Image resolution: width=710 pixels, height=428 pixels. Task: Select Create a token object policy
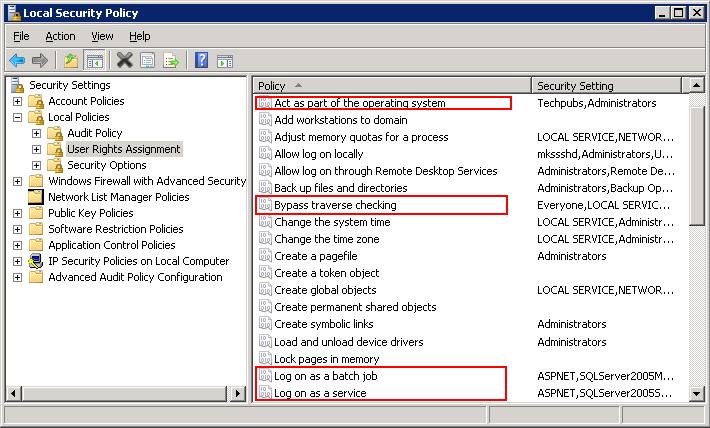[326, 273]
